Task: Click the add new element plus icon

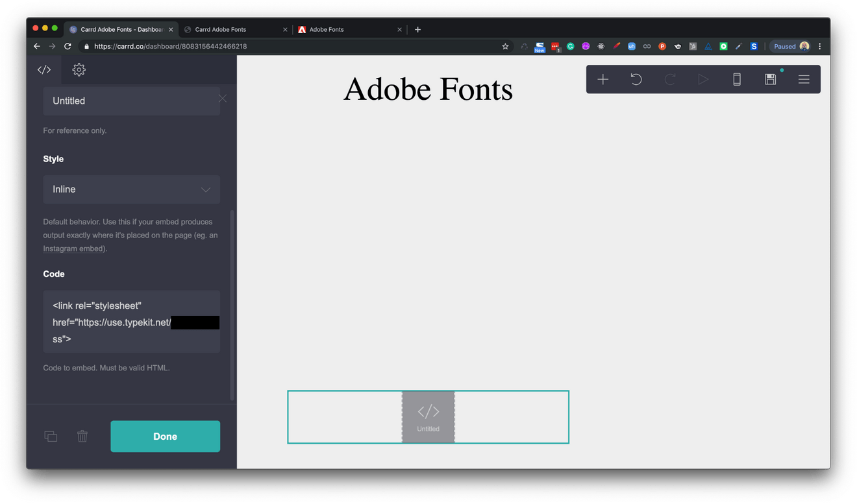Action: (602, 79)
